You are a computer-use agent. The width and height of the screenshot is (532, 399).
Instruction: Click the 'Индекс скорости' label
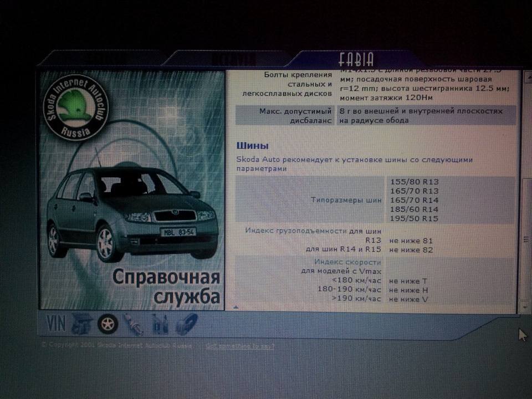tap(347, 262)
